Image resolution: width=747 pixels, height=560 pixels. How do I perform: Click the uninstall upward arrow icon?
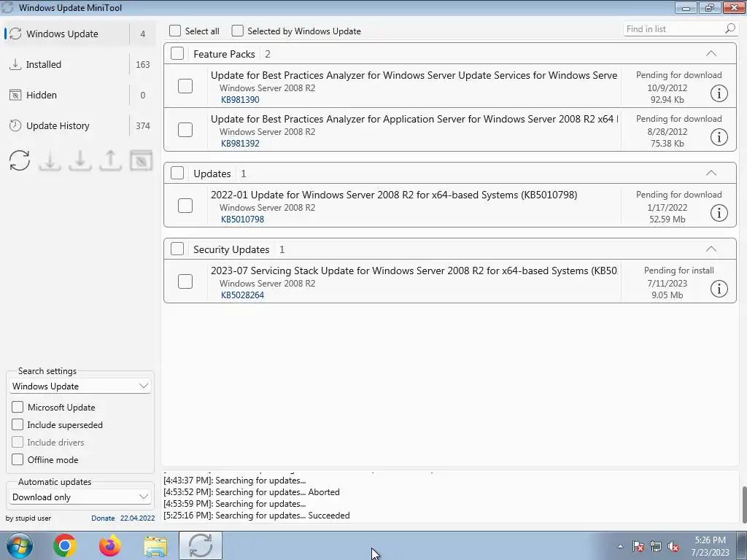111,160
